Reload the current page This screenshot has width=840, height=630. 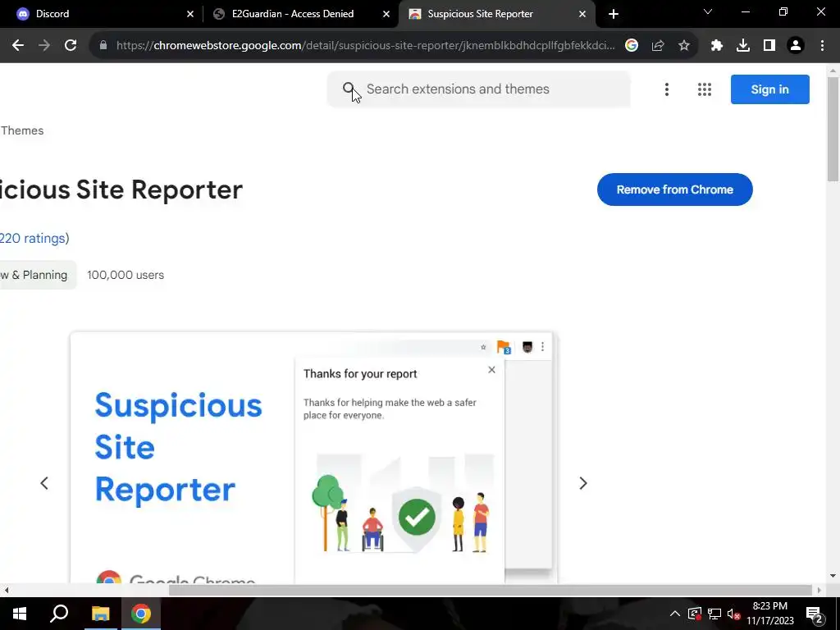pyautogui.click(x=71, y=46)
